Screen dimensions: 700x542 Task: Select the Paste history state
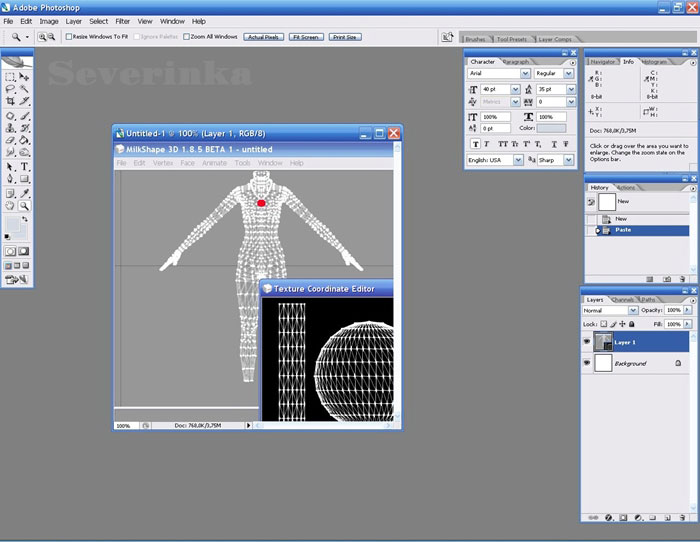point(623,230)
